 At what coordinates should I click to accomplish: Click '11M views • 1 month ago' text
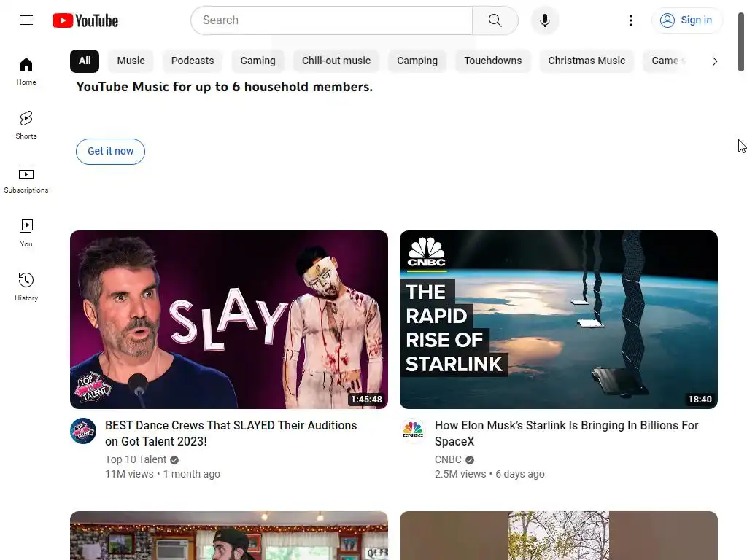point(163,474)
